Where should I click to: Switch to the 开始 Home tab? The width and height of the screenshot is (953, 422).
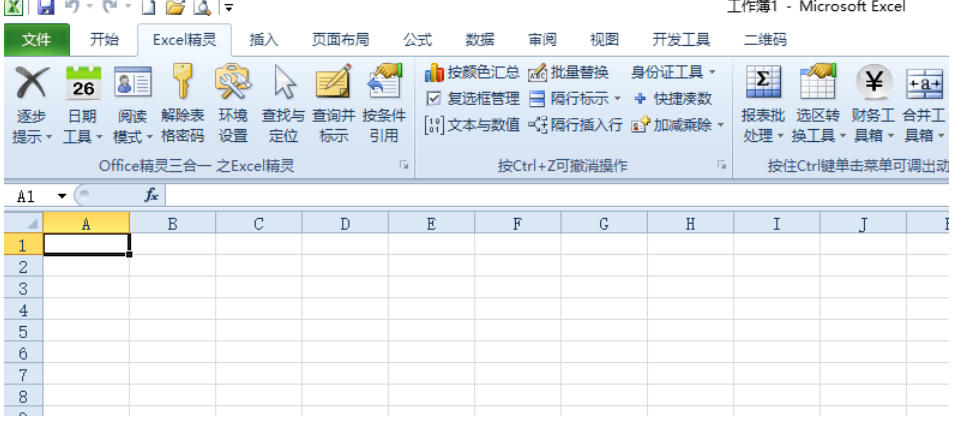pos(104,40)
